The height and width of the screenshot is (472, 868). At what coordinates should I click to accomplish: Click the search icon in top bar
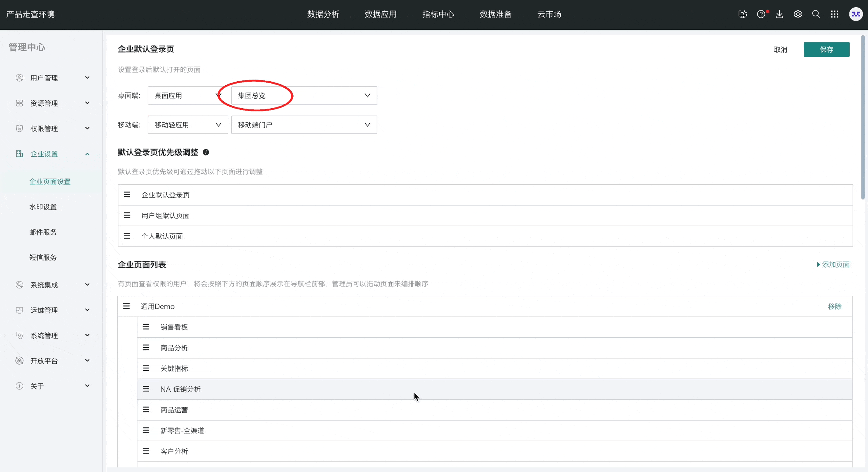pos(816,14)
